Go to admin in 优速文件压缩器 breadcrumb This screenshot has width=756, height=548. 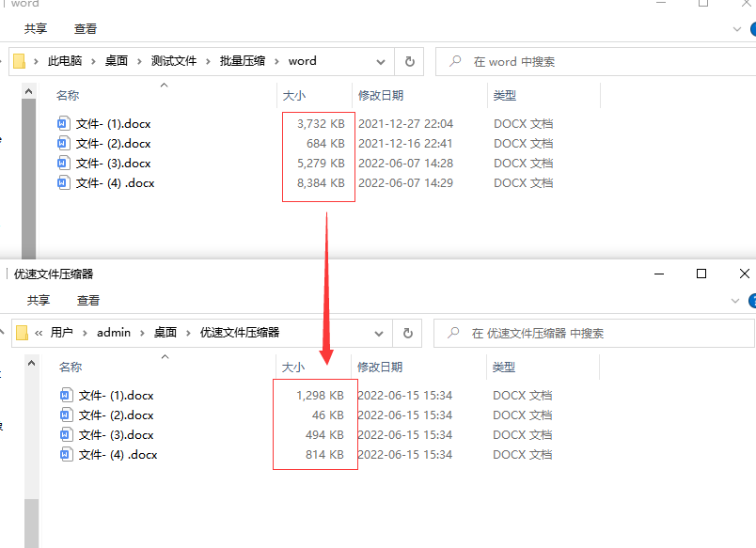pyautogui.click(x=113, y=333)
